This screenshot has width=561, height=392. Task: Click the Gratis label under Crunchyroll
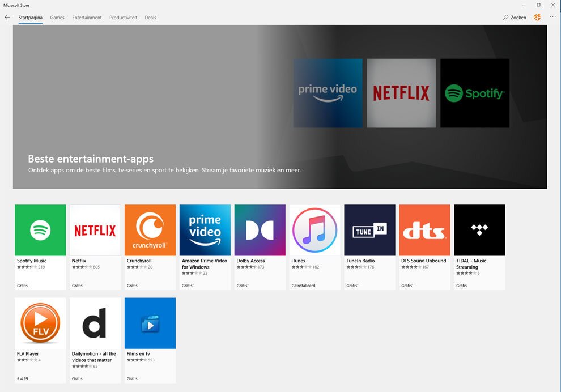click(x=132, y=286)
